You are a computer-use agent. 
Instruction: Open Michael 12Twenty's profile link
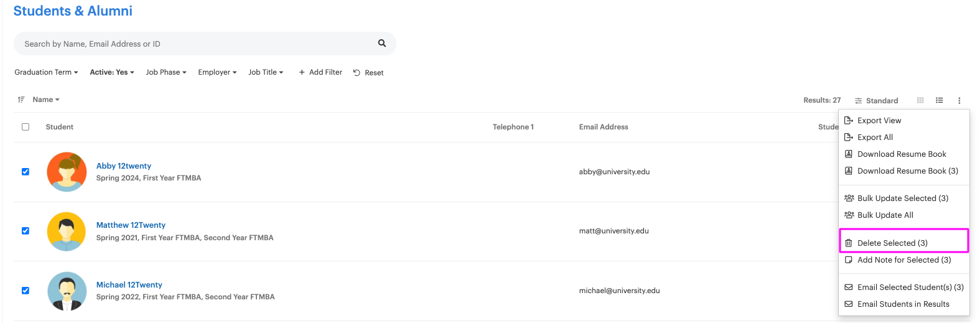click(x=129, y=284)
